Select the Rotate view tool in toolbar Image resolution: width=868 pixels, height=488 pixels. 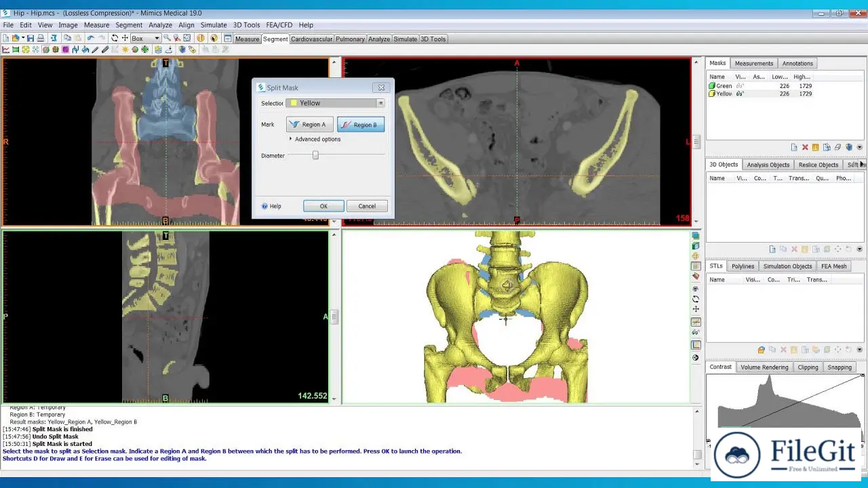pos(115,39)
